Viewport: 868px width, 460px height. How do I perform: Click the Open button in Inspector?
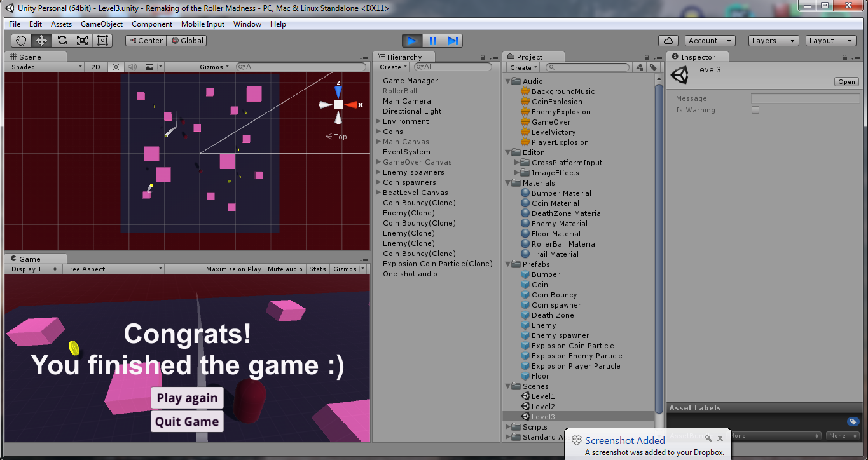847,82
